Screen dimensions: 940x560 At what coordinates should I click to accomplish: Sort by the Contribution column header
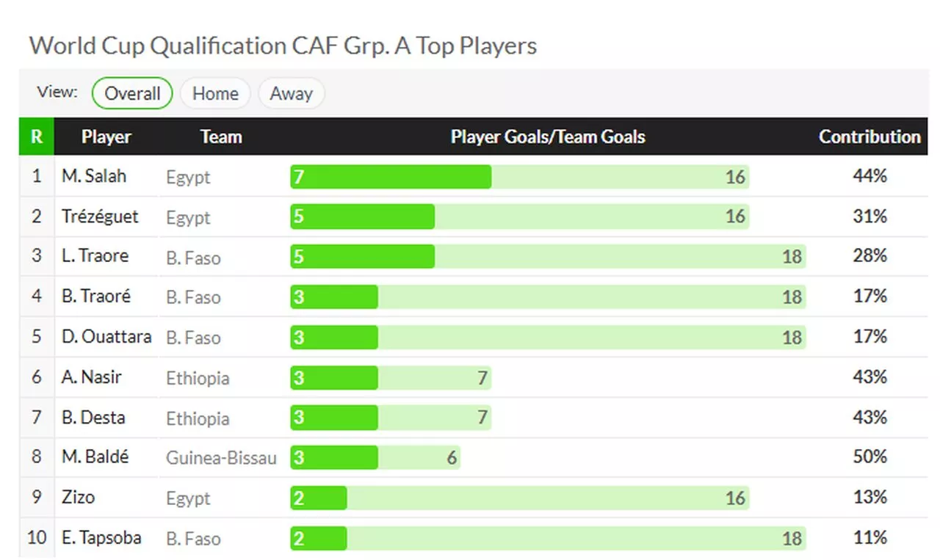[x=869, y=137]
